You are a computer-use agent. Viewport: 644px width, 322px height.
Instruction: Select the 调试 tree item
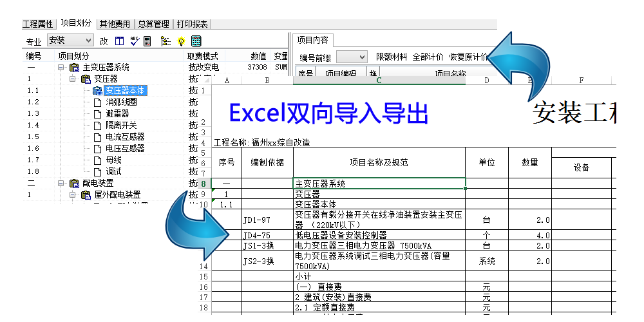tap(113, 172)
